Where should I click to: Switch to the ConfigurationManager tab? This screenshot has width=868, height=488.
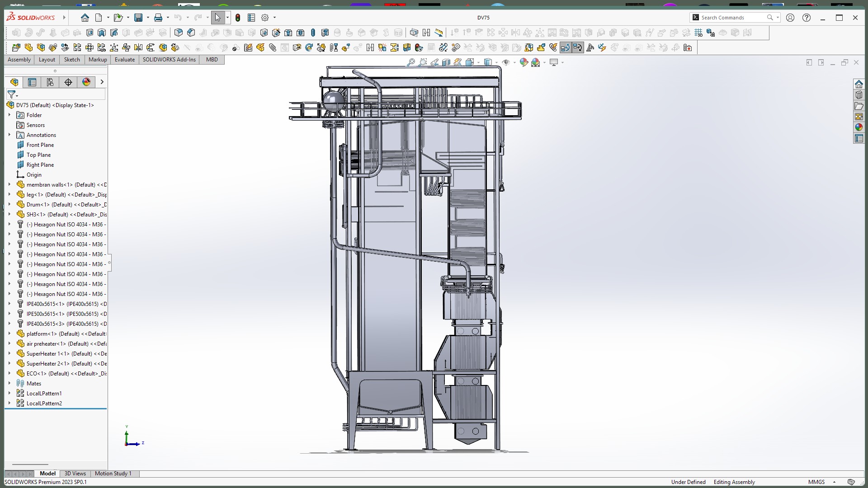click(x=50, y=82)
